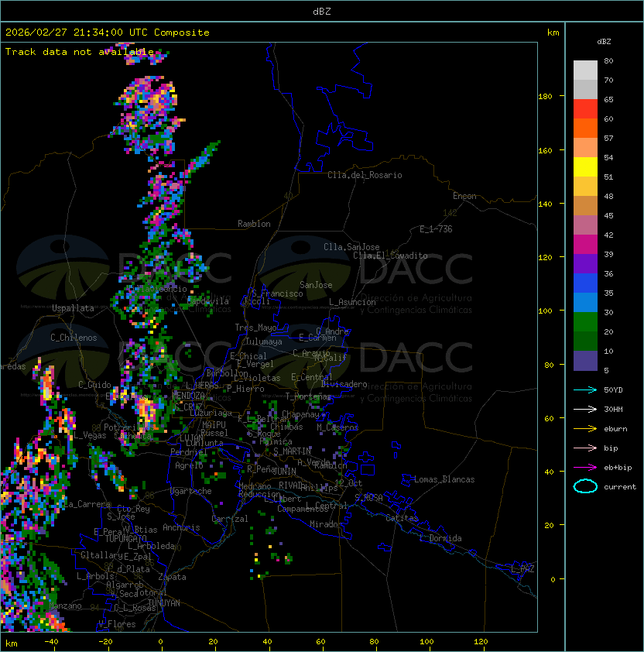Click the pink bip arrow in legend
The image size is (644, 652).
[585, 448]
